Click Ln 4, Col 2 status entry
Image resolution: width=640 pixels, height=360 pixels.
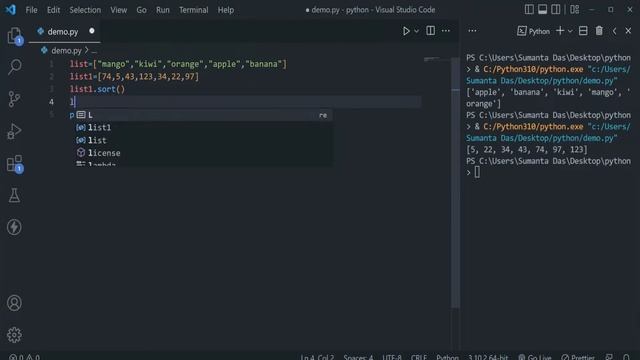(x=317, y=357)
